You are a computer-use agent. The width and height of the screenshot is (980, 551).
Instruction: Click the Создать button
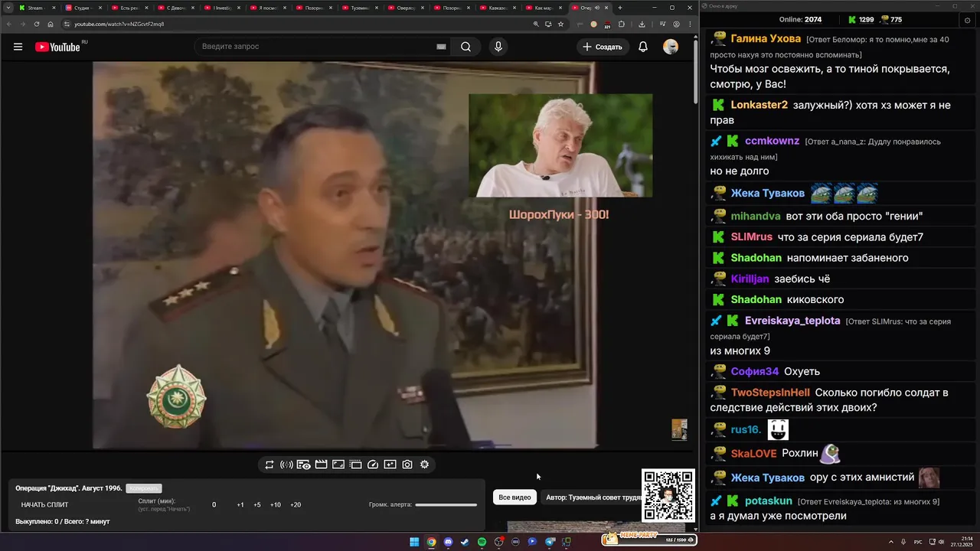point(603,47)
